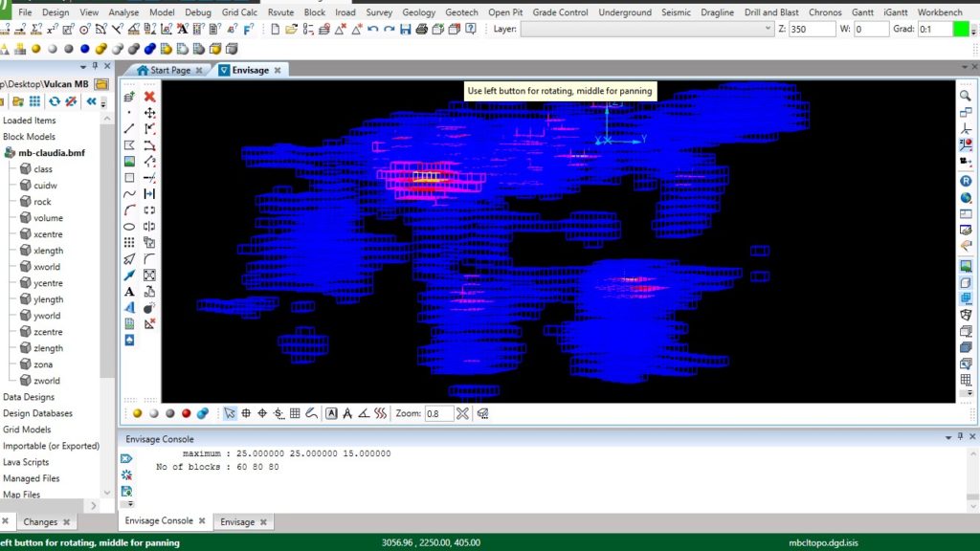This screenshot has width=980, height=551.
Task: Click the magnifier zoom icon
Action: pos(966,96)
